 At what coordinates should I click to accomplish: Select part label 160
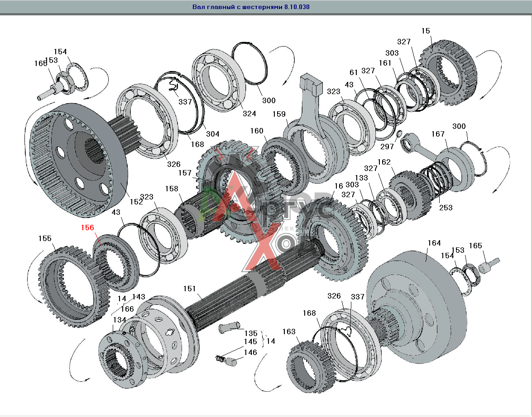tap(256, 131)
